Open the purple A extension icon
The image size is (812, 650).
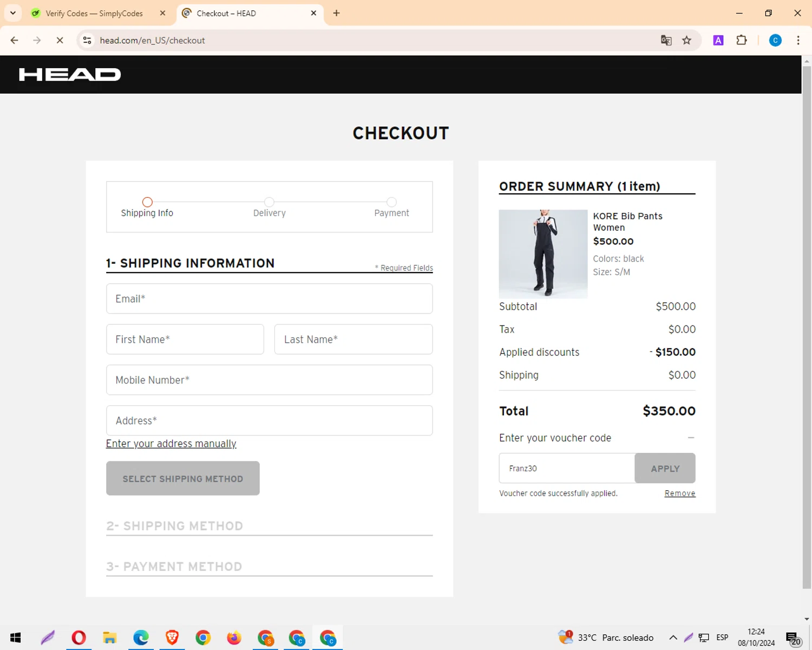coord(718,40)
